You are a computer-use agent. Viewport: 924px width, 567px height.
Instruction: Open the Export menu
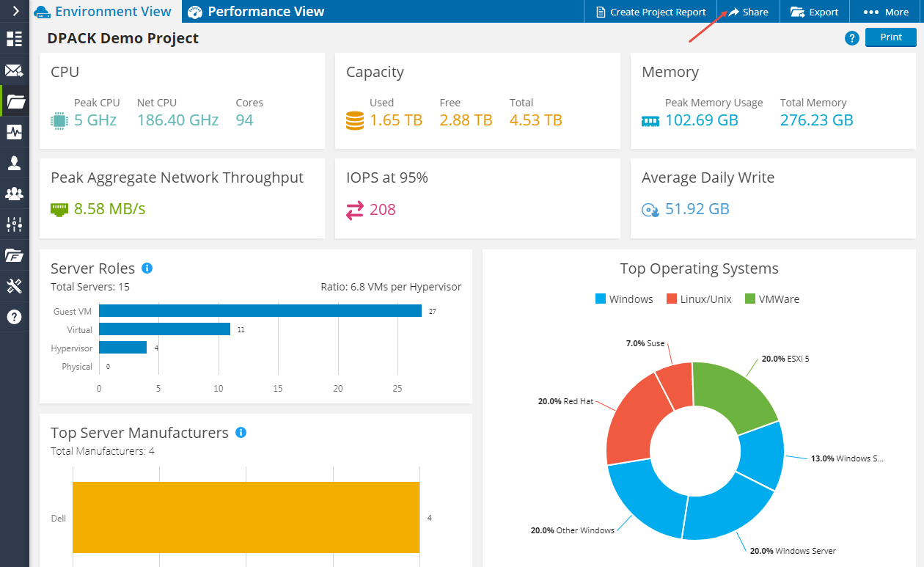pos(814,12)
